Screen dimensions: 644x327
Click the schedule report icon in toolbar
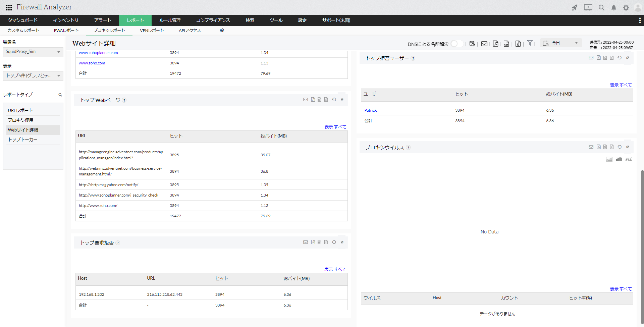(472, 44)
